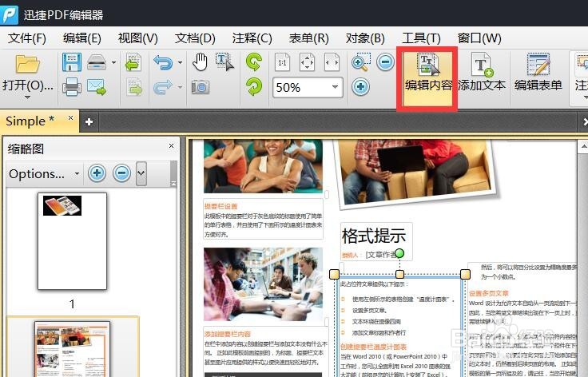Click the 创建提要栏温度计图表 heading
The width and height of the screenshot is (588, 377).
click(374, 347)
